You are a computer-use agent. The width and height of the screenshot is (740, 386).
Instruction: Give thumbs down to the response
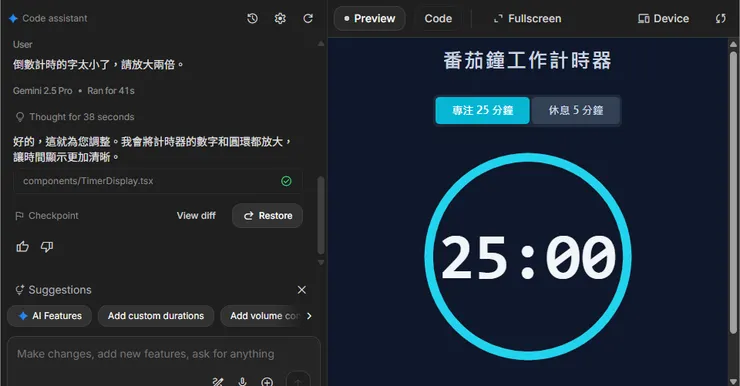click(47, 247)
